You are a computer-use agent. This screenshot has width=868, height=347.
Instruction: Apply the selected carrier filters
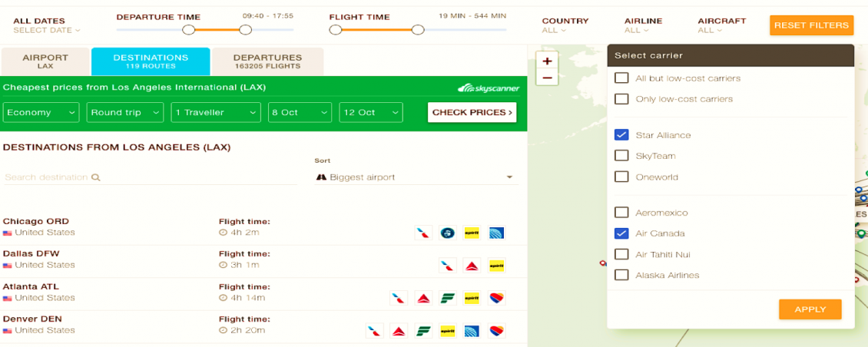pyautogui.click(x=810, y=309)
